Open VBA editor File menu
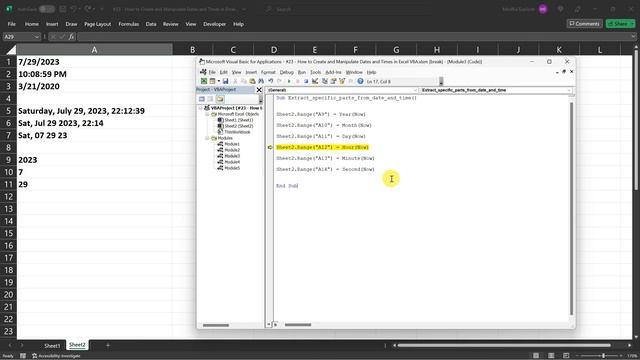The width and height of the screenshot is (640, 360). (x=212, y=72)
